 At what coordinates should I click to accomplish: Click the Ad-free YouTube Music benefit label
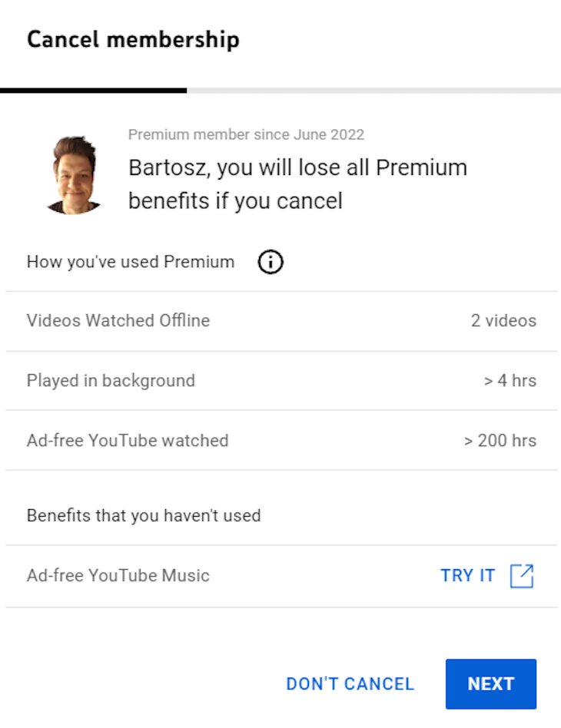(x=118, y=576)
